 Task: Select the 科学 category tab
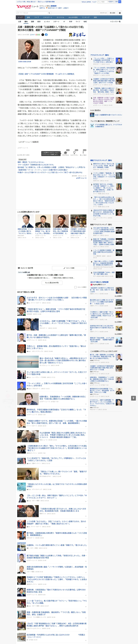[x=71, y=21]
